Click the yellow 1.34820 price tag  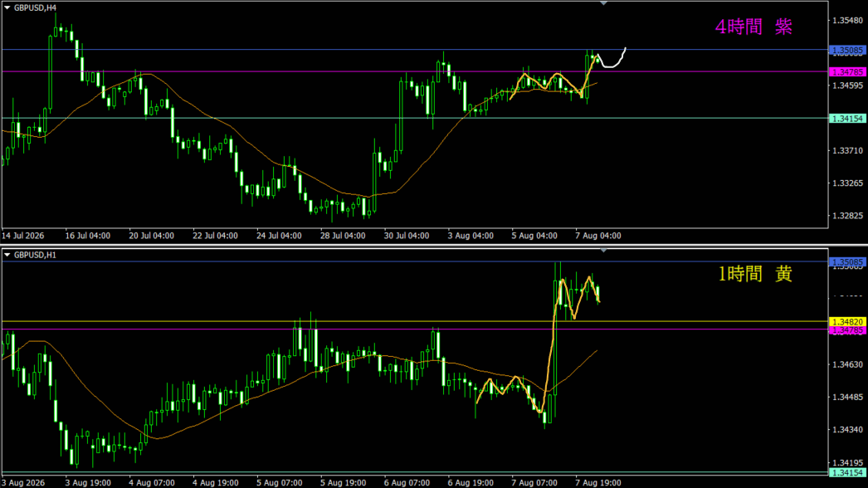tap(847, 322)
